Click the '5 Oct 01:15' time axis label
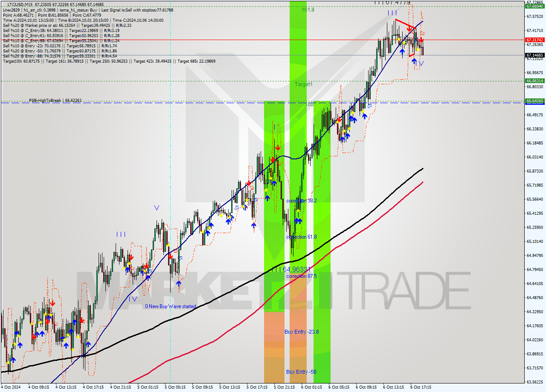The width and height of the screenshot is (546, 392). point(148,387)
